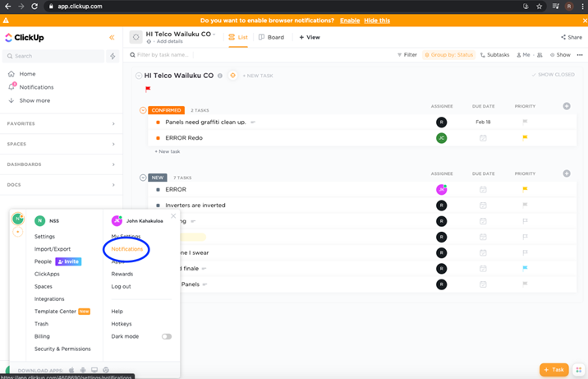Image resolution: width=588 pixels, height=379 pixels.
Task: Set due date for ERROR Redo
Action: click(x=483, y=138)
